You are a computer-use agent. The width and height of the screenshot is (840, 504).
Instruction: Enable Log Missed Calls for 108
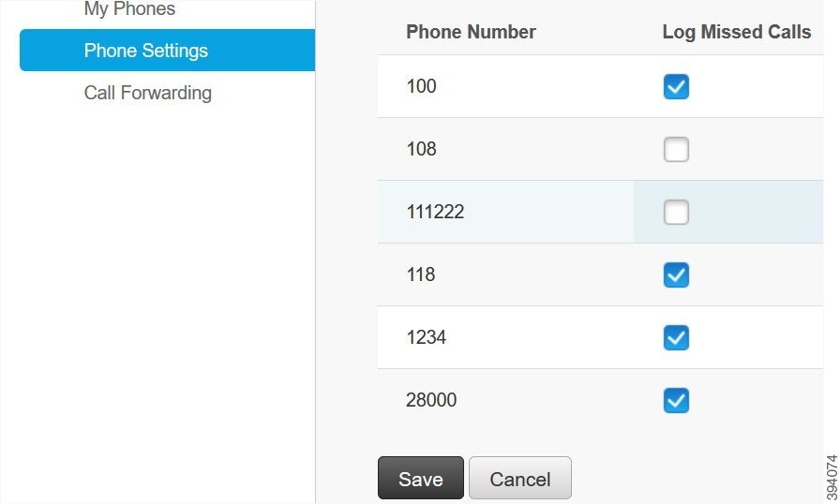[676, 149]
